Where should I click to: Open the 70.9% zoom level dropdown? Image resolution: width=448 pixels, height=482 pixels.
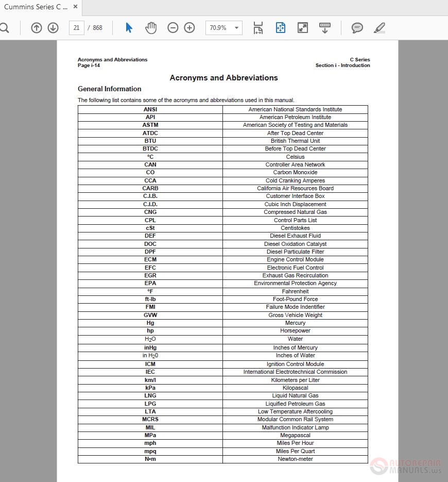[x=224, y=28]
